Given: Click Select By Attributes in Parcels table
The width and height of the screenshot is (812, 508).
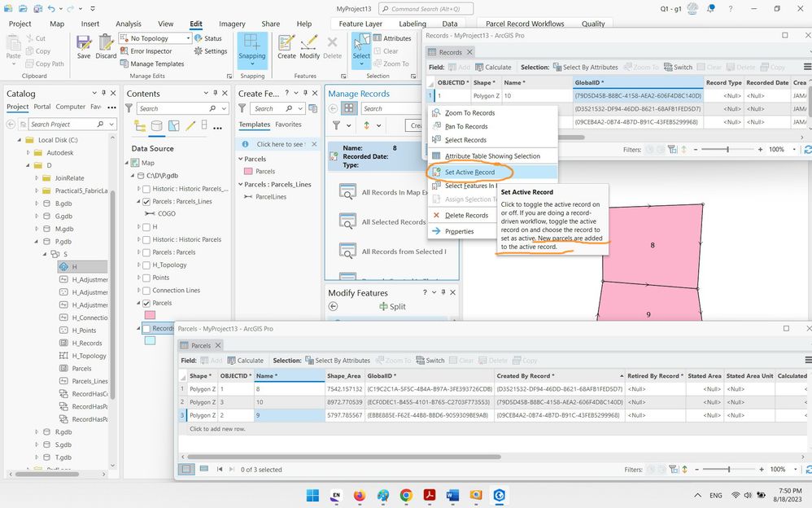Looking at the screenshot, I should (338, 361).
